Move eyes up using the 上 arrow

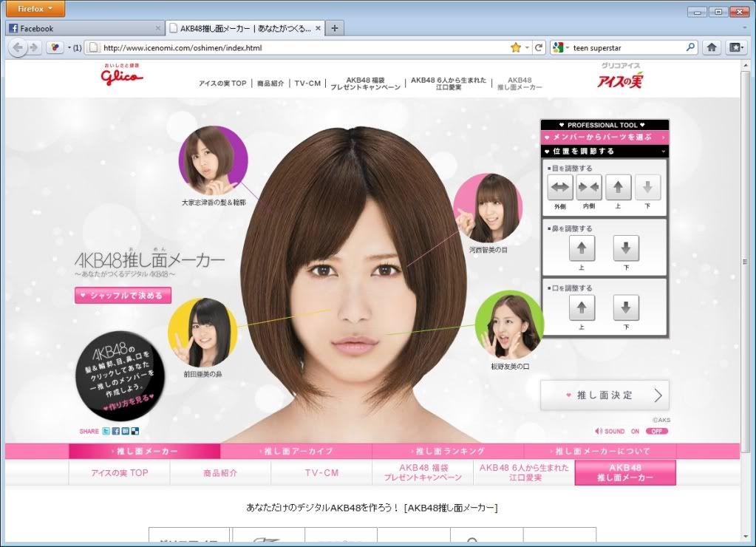click(x=618, y=187)
